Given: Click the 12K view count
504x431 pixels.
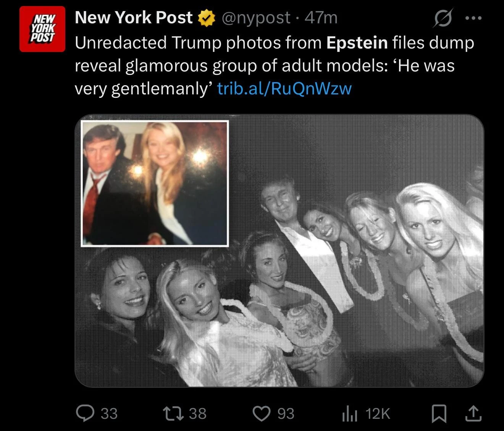Looking at the screenshot, I should [378, 413].
